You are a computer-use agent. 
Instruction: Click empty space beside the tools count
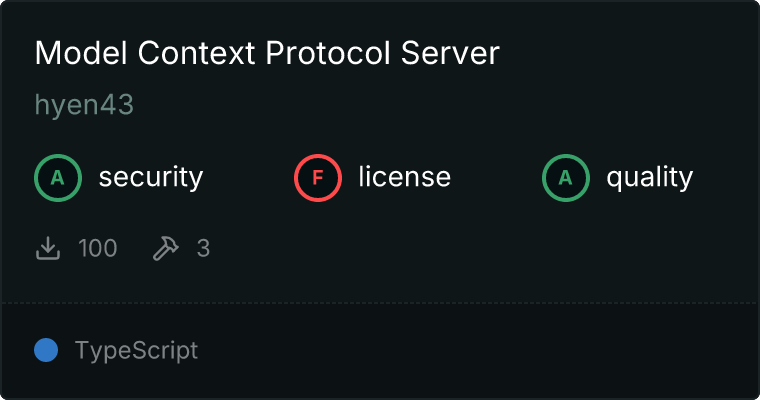[x=450, y=248]
